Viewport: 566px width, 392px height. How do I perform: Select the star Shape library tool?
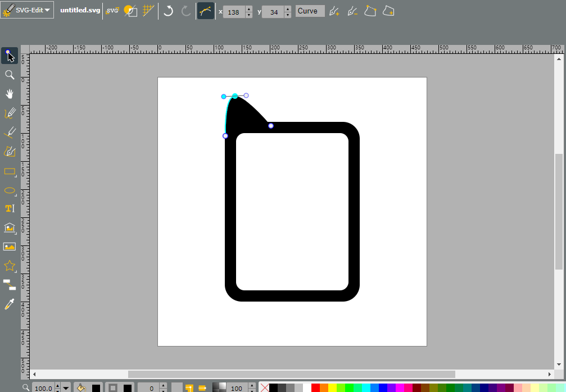10,266
